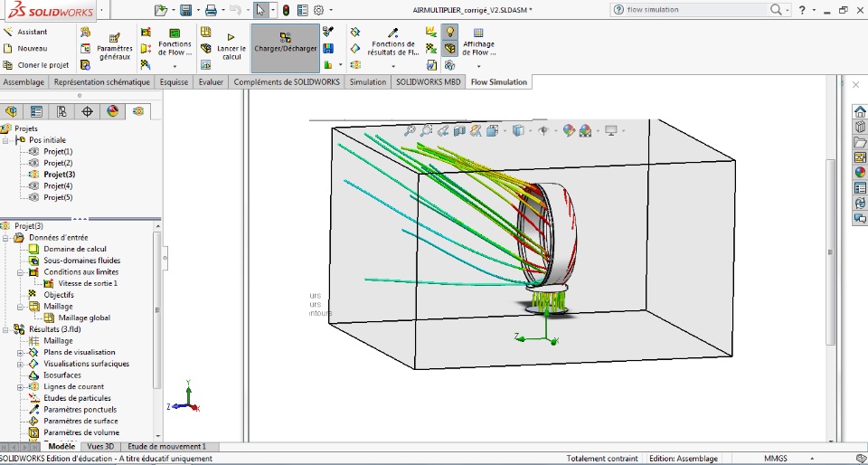The width and height of the screenshot is (868, 465).
Task: Click the apply scene icon in viewport toolbar
Action: click(x=585, y=130)
